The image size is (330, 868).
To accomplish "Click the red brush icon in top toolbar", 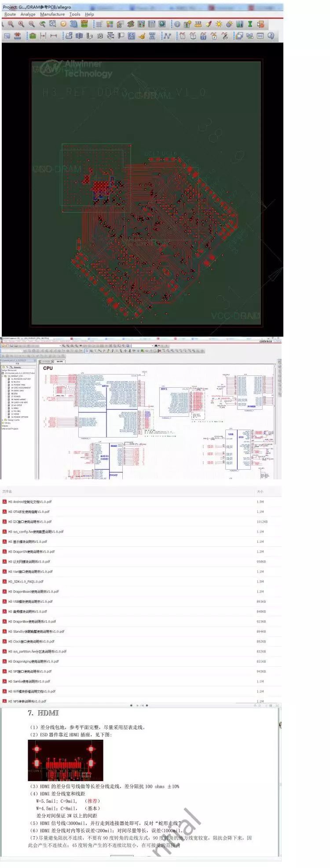I will click(209, 24).
